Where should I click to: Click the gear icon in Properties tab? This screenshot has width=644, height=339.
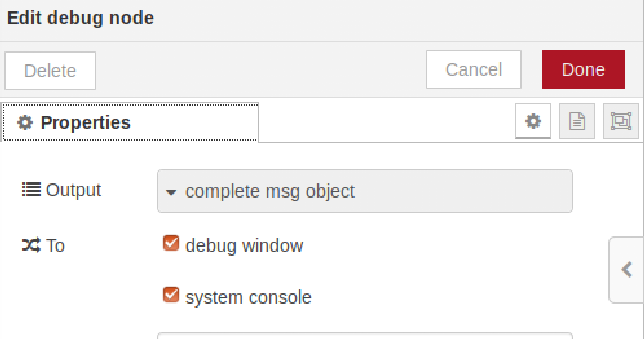pyautogui.click(x=25, y=123)
